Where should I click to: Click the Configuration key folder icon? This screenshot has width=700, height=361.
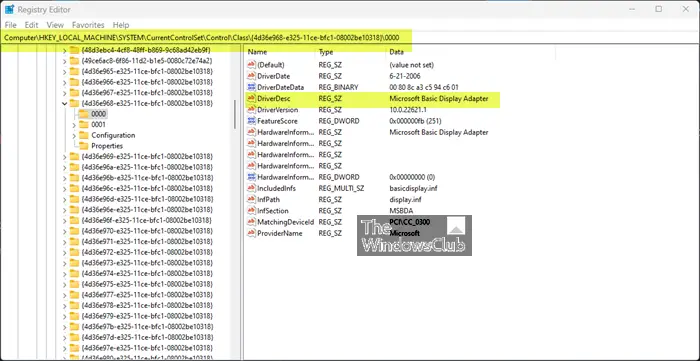(x=84, y=135)
